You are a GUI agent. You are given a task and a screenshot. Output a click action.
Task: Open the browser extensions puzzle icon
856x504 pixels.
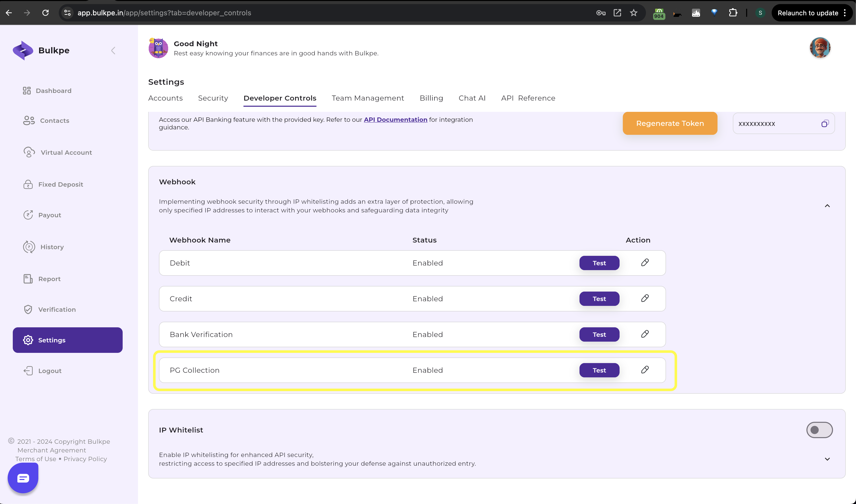click(x=733, y=13)
